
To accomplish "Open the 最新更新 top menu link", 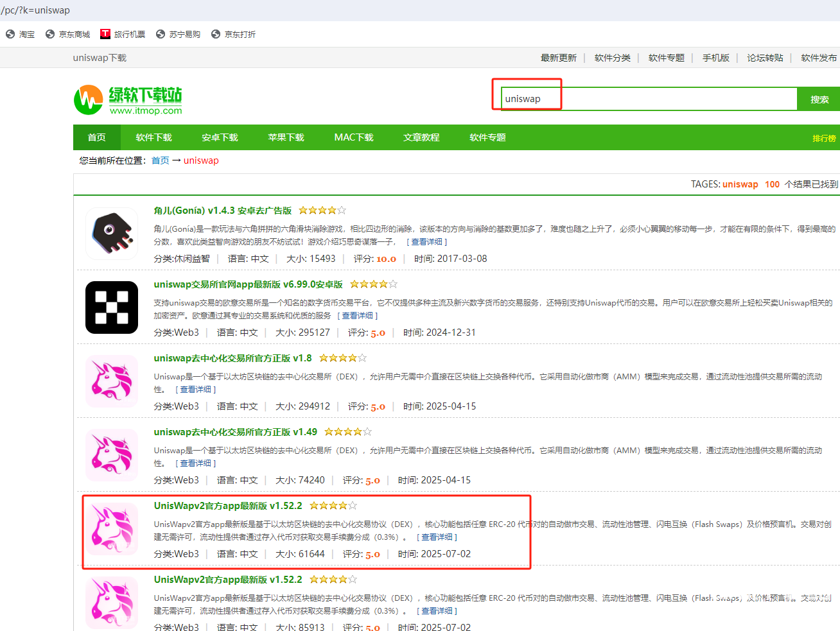I will coord(558,58).
